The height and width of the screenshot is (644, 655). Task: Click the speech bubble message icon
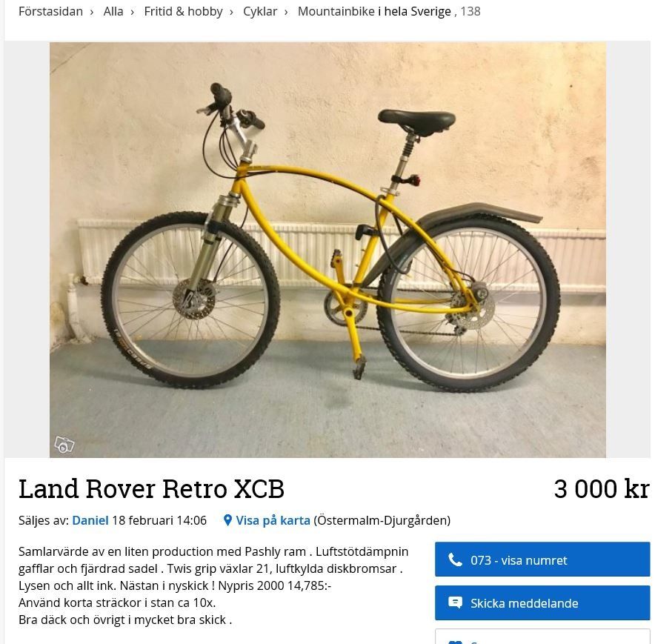pyautogui.click(x=455, y=602)
